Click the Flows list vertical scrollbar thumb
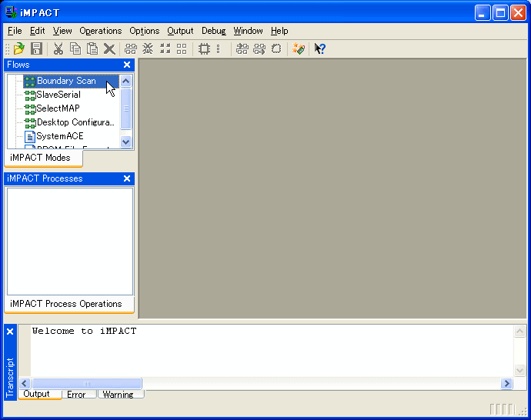The width and height of the screenshot is (531, 420). pos(126,108)
